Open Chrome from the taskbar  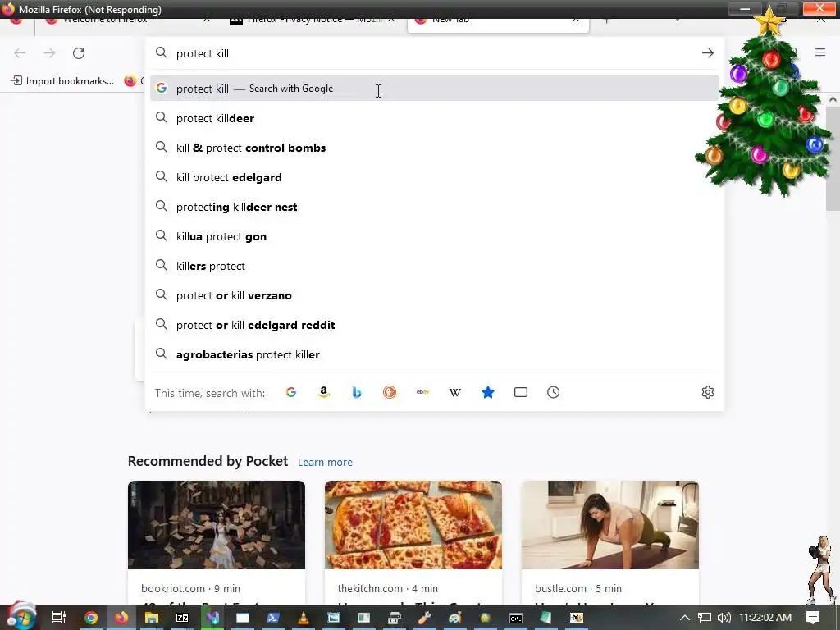91,618
